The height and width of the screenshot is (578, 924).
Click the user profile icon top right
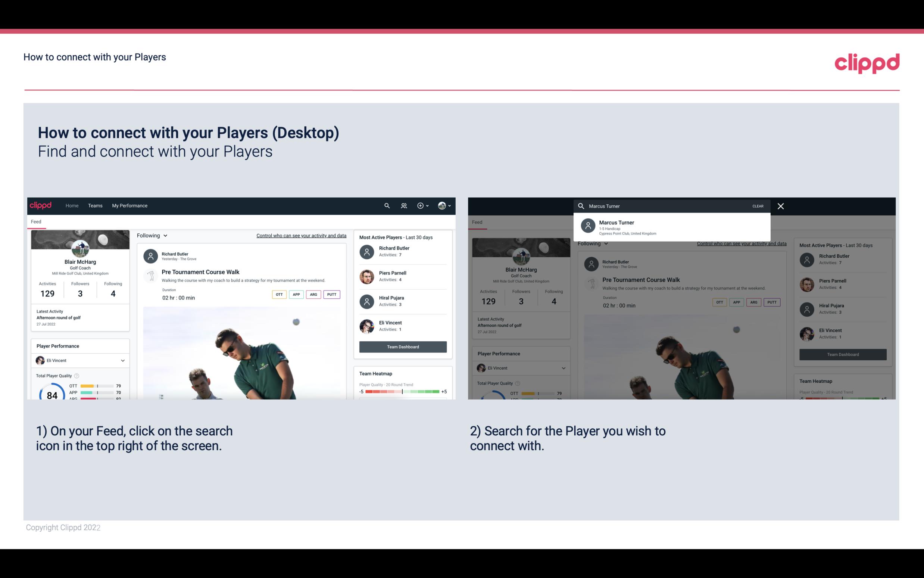[x=442, y=205]
